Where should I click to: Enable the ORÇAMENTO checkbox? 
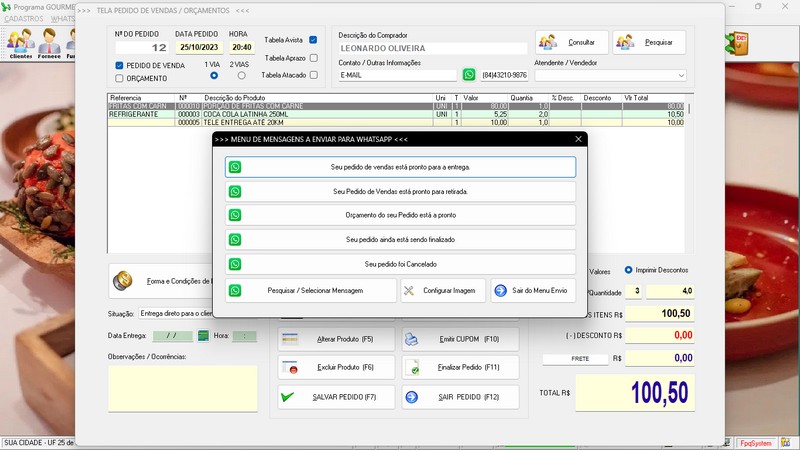pos(120,78)
